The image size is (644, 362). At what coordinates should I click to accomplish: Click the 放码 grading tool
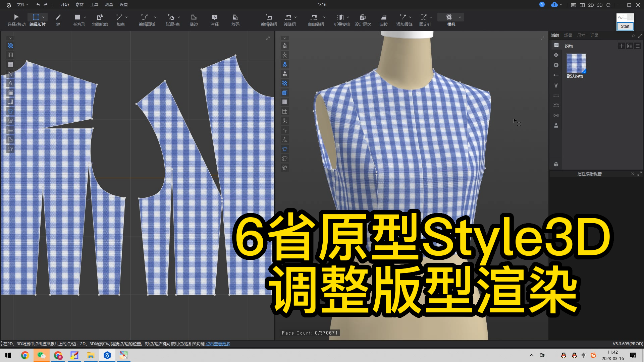pos(235,20)
